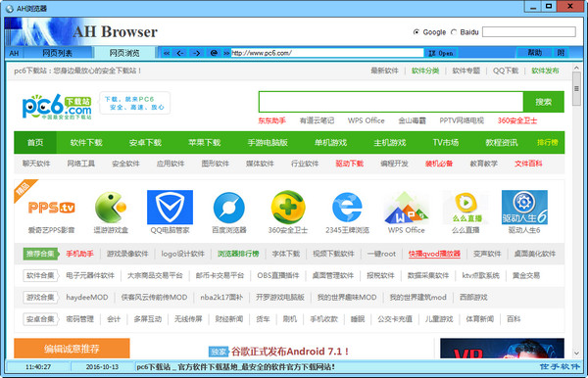The height and width of the screenshot is (378, 588).
Task: Click the double-left arrow toolbar button
Action: click(167, 53)
